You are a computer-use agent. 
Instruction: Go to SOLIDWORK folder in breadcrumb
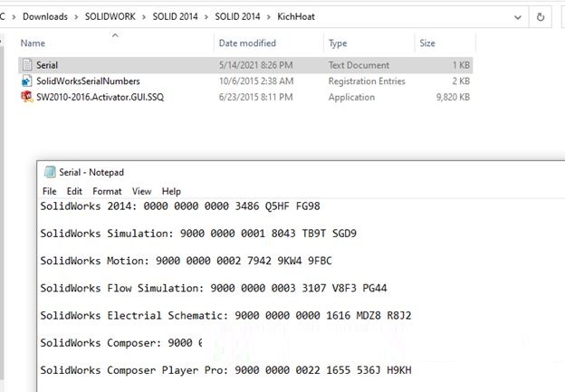110,16
